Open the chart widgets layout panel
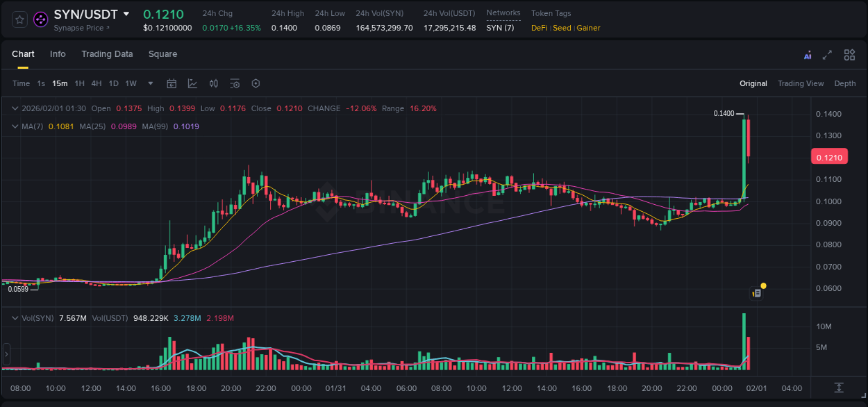The height and width of the screenshot is (407, 868). pos(849,54)
